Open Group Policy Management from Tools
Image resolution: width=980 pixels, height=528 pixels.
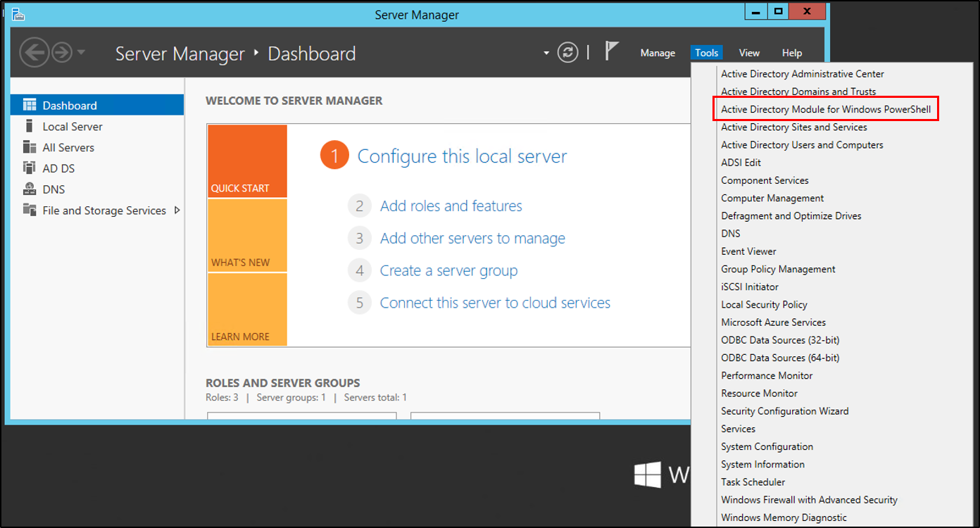point(777,269)
